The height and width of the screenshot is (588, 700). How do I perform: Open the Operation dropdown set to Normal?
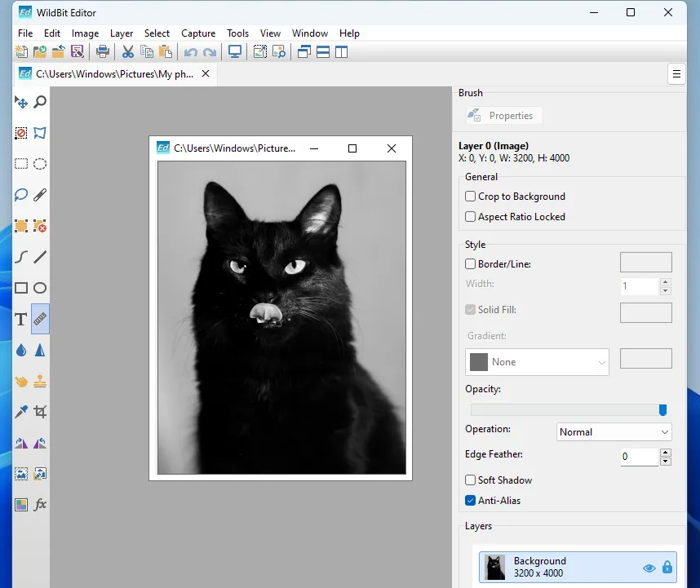614,431
